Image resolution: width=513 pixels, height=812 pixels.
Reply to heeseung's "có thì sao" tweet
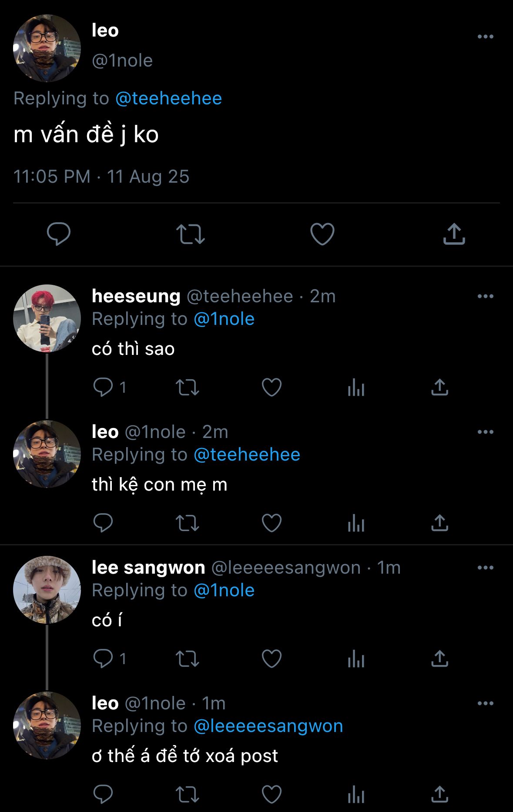pos(103,387)
